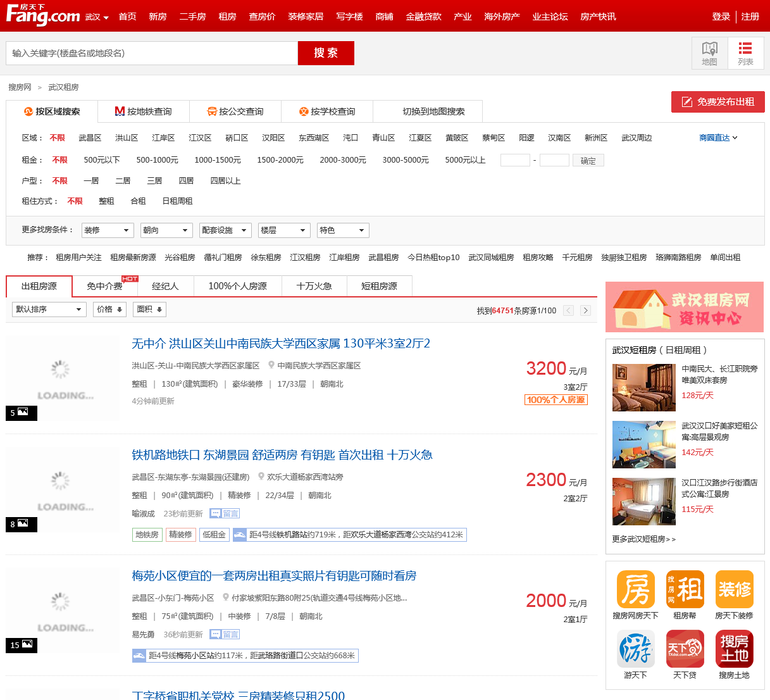770x700 pixels.
Task: Expand the 配套设施 filter dropdown
Action: [x=225, y=230]
